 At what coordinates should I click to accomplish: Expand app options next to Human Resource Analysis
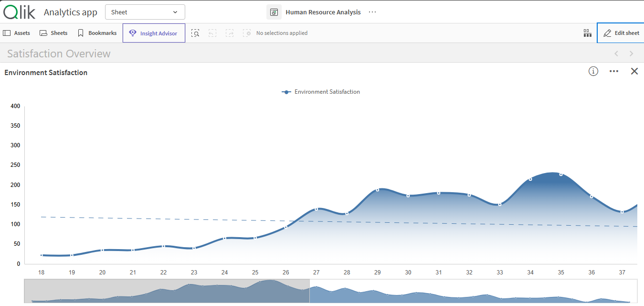pyautogui.click(x=372, y=12)
